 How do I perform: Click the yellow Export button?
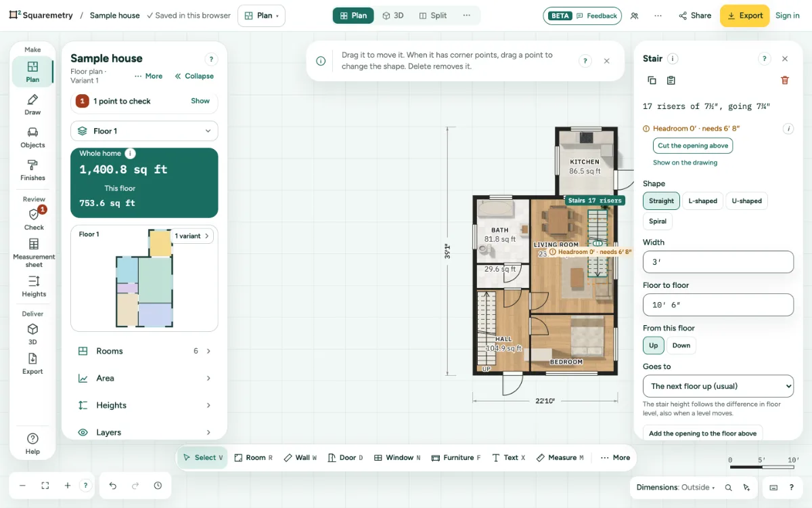[x=744, y=16]
